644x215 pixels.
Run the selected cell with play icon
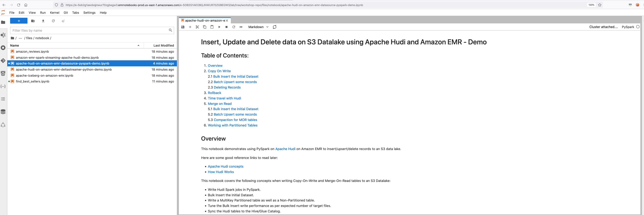click(x=219, y=27)
